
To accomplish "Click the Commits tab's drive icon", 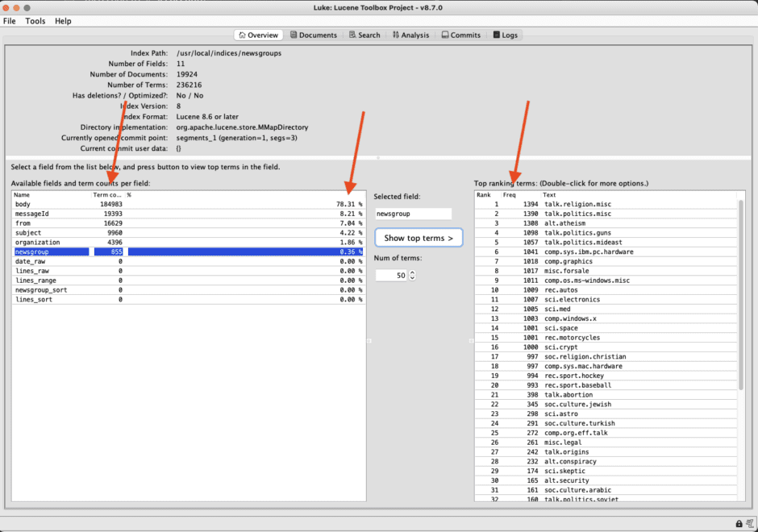I will click(444, 35).
